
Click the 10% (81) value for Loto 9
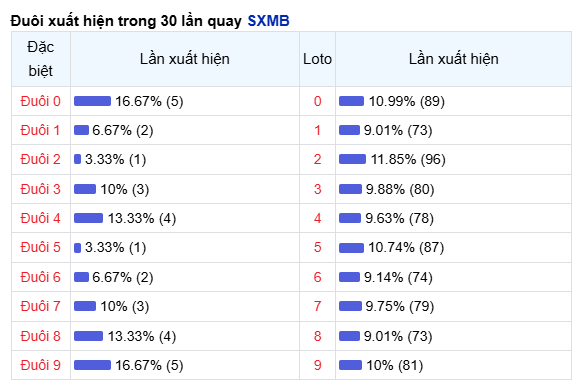click(395, 365)
